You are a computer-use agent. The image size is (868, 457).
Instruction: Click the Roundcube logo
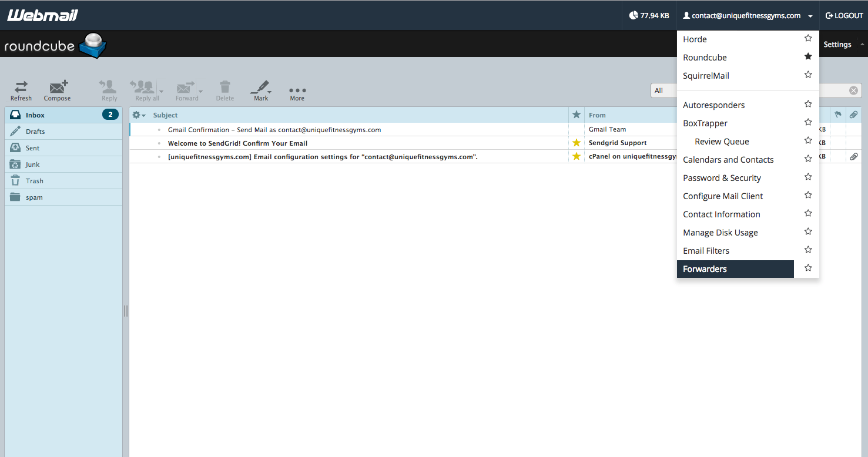click(55, 45)
